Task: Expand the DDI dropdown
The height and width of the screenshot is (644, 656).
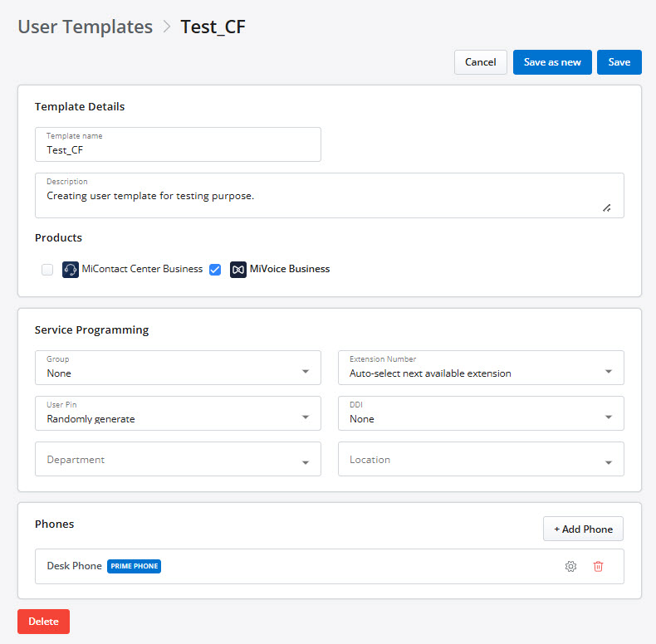Action: 481,413
